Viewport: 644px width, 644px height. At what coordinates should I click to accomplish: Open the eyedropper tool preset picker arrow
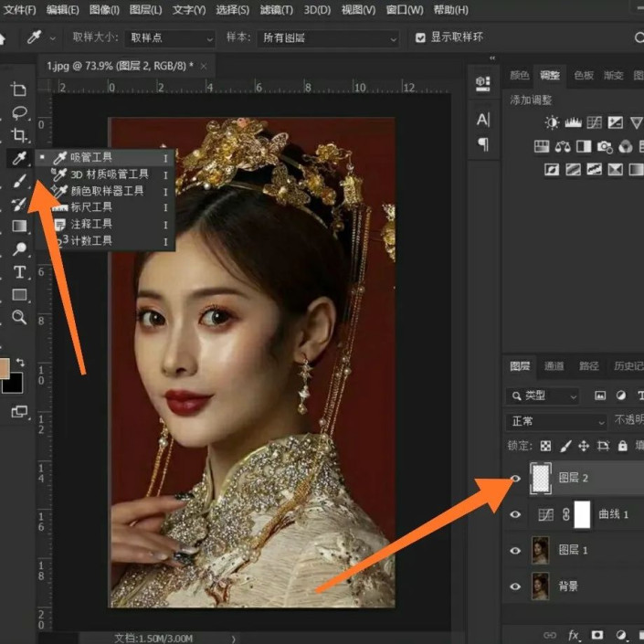coord(53,38)
